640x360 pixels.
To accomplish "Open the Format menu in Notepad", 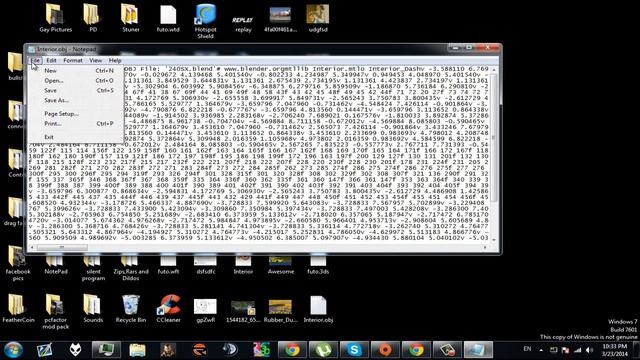I will coord(73,60).
